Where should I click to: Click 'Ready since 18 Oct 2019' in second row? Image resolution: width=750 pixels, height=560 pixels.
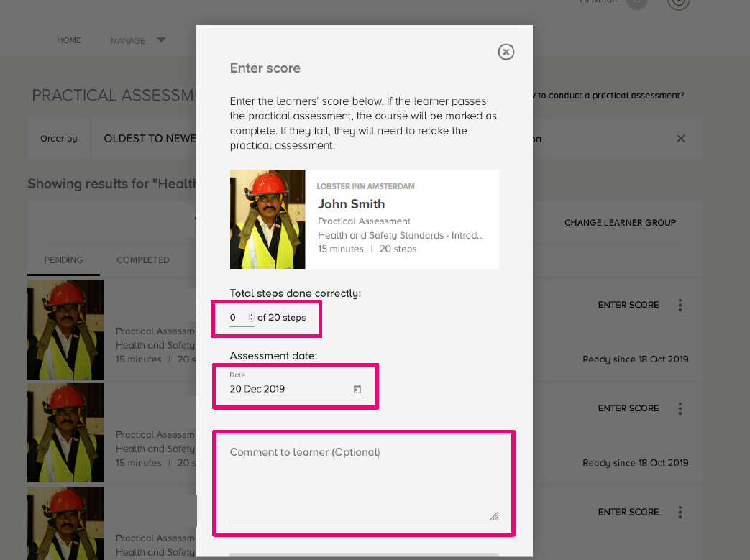(x=635, y=463)
